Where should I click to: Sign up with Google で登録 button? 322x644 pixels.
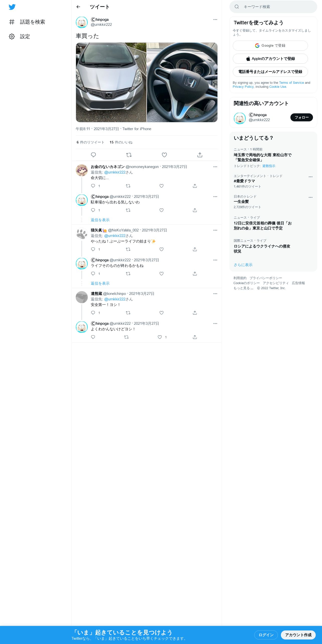point(270,46)
